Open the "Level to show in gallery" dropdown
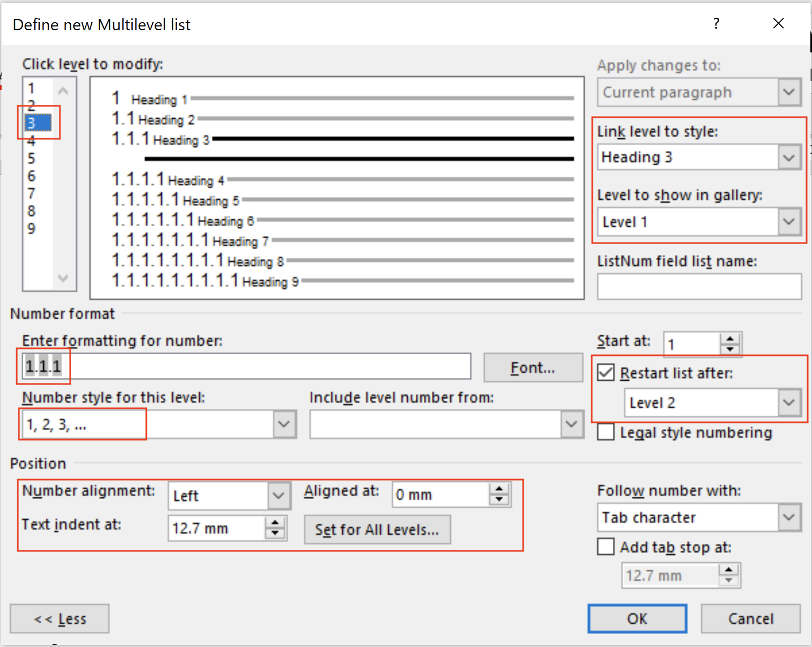This screenshot has height=647, width=812. point(789,221)
